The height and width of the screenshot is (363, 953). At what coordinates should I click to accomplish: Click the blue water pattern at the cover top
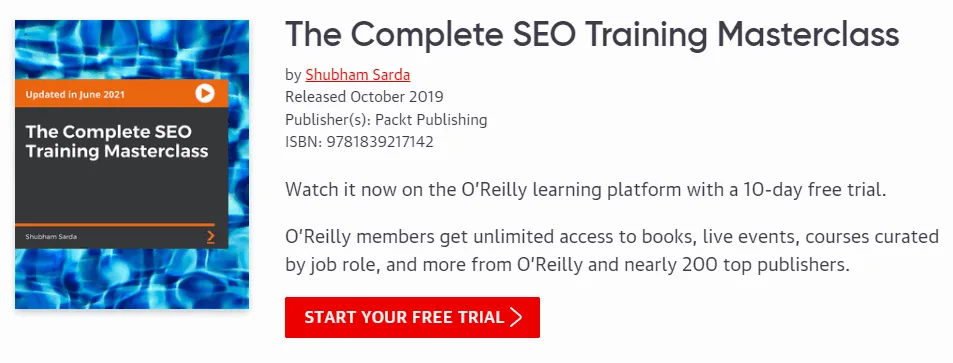(132, 50)
